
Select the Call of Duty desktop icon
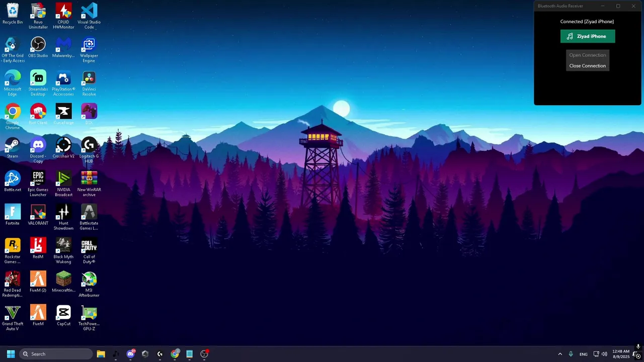click(x=89, y=251)
